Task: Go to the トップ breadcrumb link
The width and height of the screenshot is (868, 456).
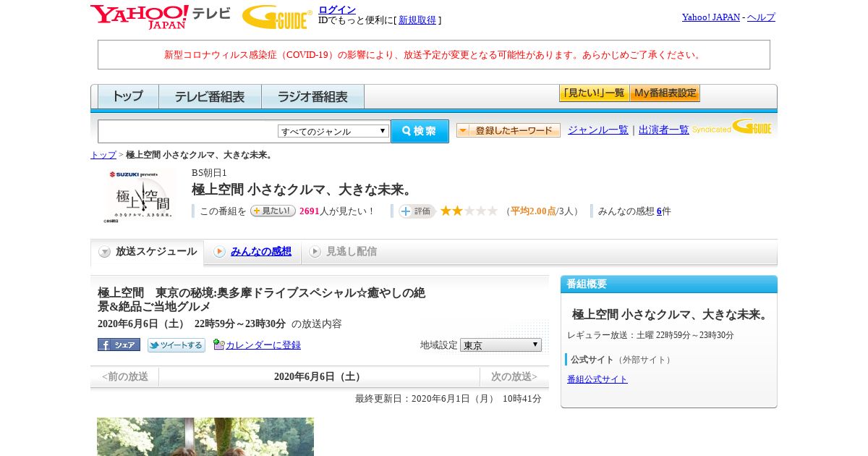Action: click(103, 155)
